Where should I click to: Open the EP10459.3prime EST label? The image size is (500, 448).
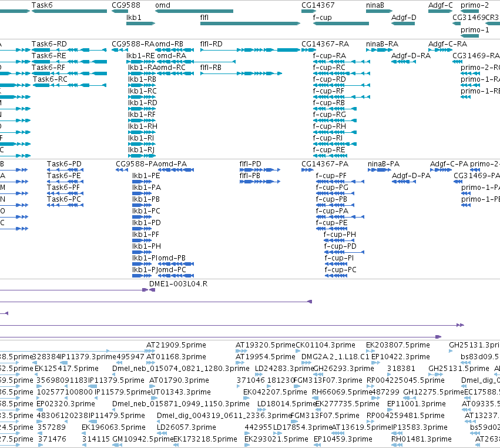tap(343, 439)
